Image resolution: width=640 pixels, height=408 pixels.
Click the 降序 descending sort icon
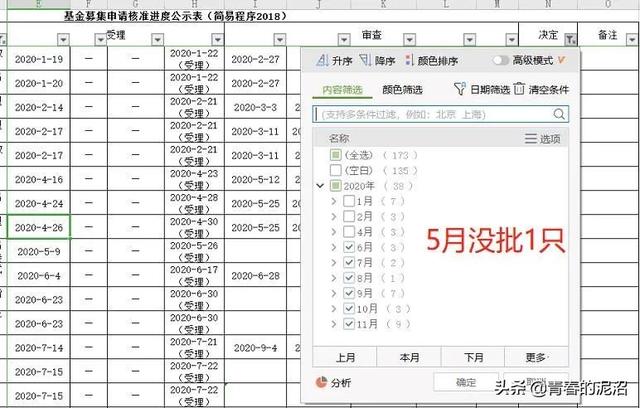coord(366,62)
